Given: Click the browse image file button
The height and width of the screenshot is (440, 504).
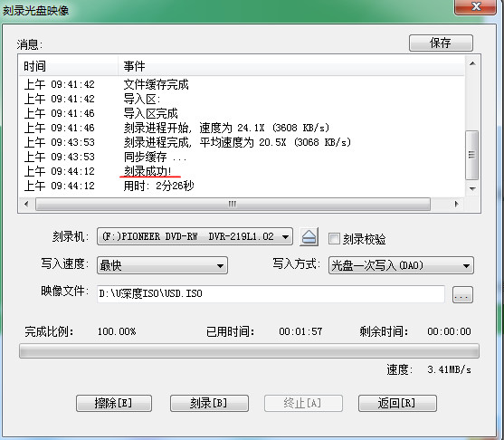Looking at the screenshot, I should 462,294.
